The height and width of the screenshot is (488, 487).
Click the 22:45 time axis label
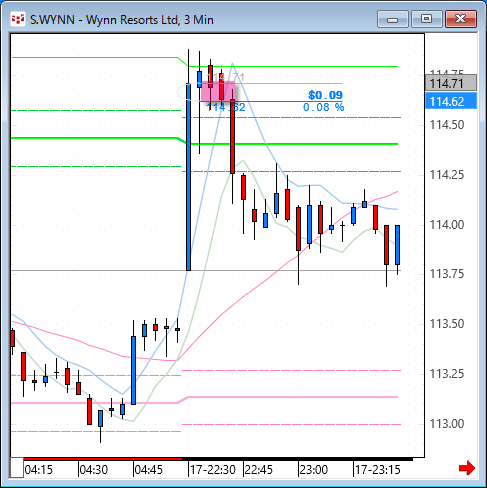pyautogui.click(x=259, y=470)
